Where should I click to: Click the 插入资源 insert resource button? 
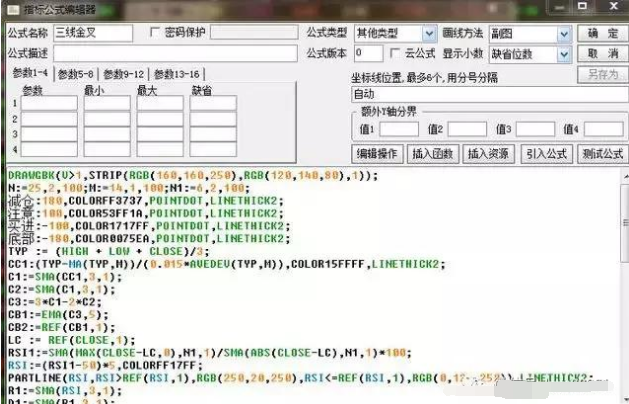point(489,154)
